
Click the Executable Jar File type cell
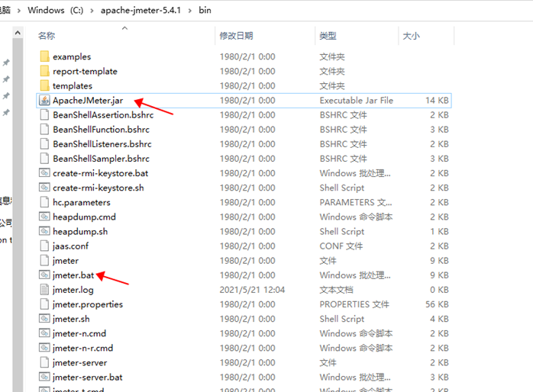[357, 101]
